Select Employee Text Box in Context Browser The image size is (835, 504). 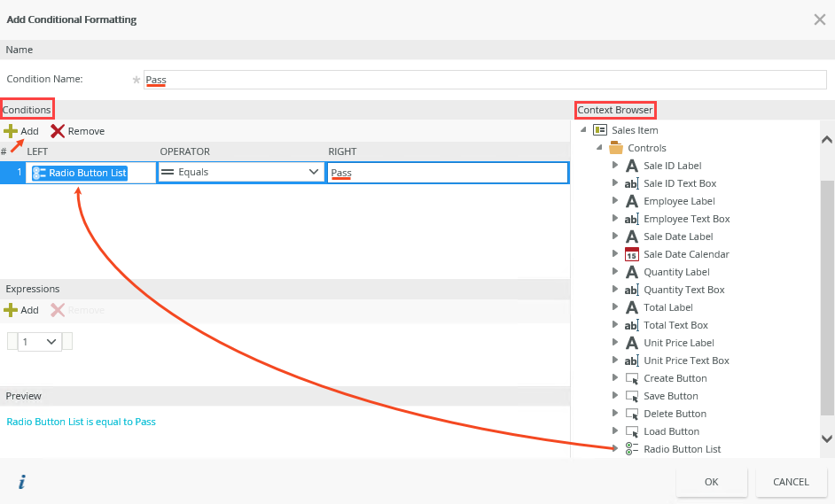[686, 219]
